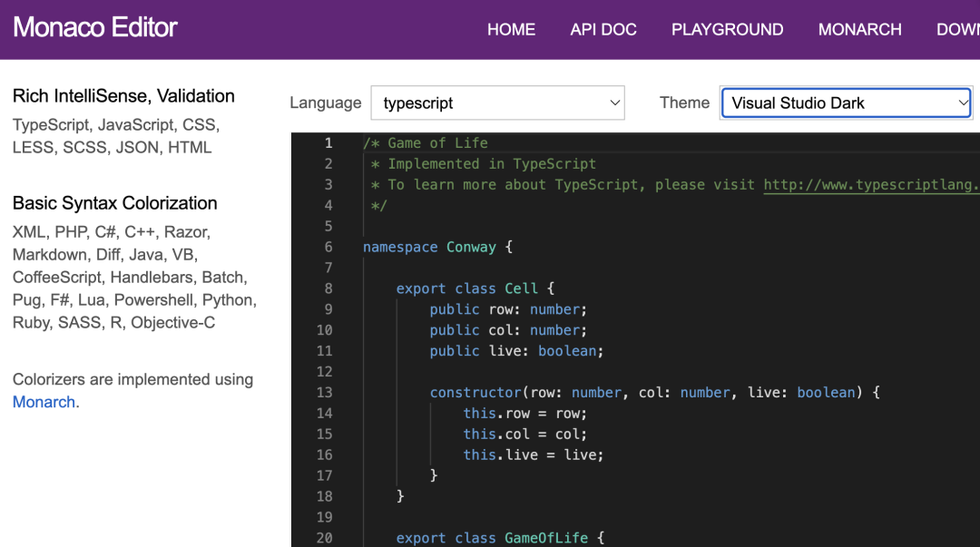
Task: Select MONARCH in the top navigation
Action: [859, 30]
